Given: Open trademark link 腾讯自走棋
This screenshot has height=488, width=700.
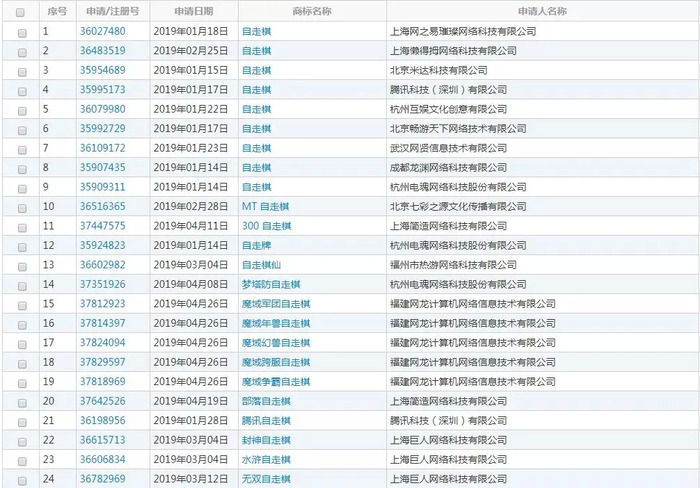Looking at the screenshot, I should [267, 421].
